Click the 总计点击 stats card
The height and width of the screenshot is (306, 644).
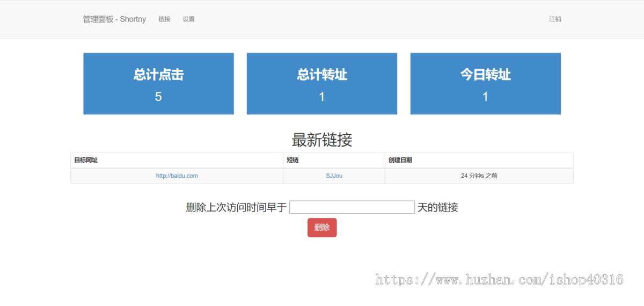[x=158, y=84]
